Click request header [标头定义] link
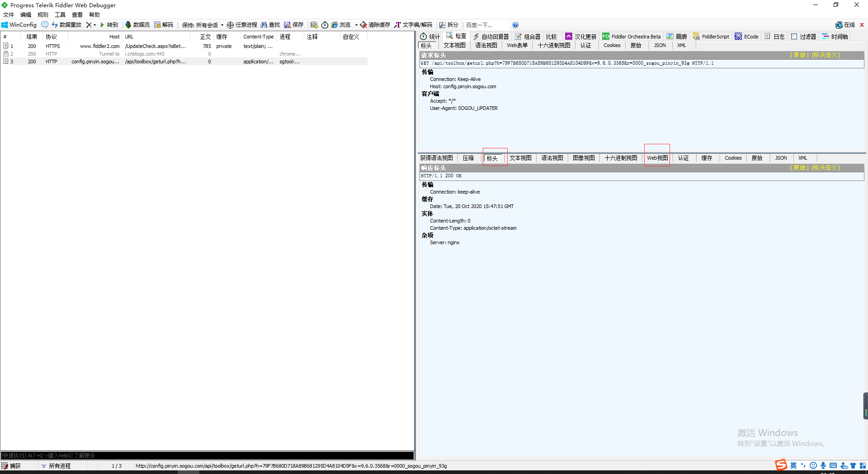The width and height of the screenshot is (868, 474). point(826,55)
